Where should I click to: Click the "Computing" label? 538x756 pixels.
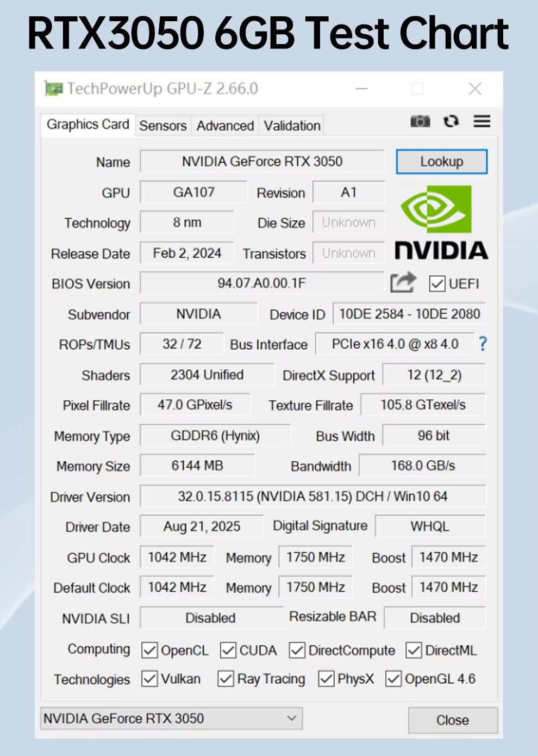coord(99,649)
